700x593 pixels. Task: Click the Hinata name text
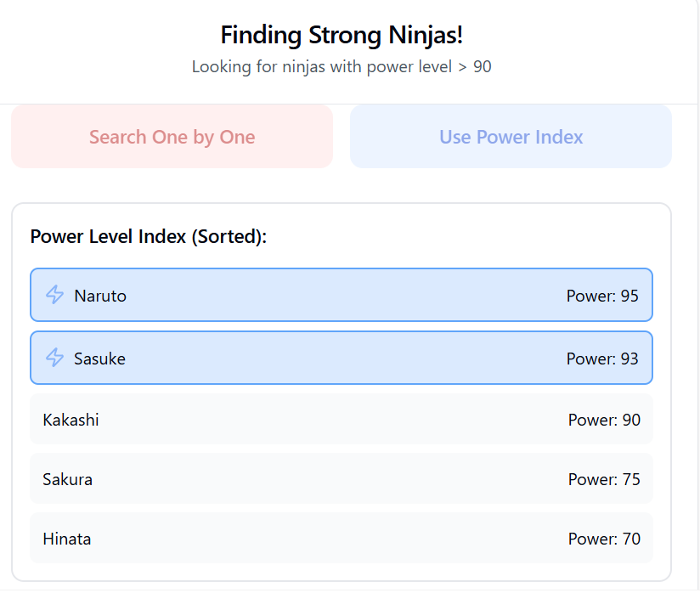(67, 539)
